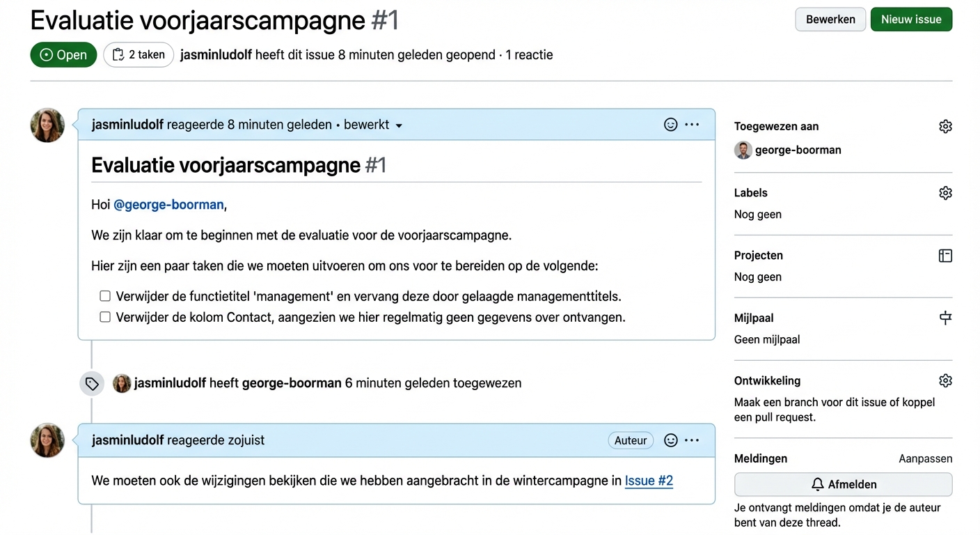Click the Aanpassen link under Meldingen
This screenshot has width=980, height=535.
pyautogui.click(x=925, y=458)
